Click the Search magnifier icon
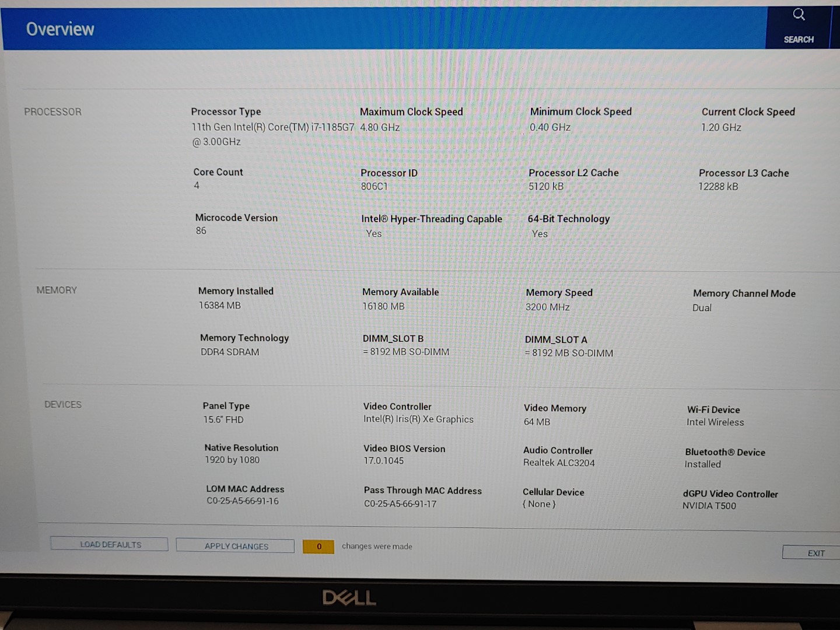Image resolution: width=840 pixels, height=630 pixels. pyautogui.click(x=799, y=15)
